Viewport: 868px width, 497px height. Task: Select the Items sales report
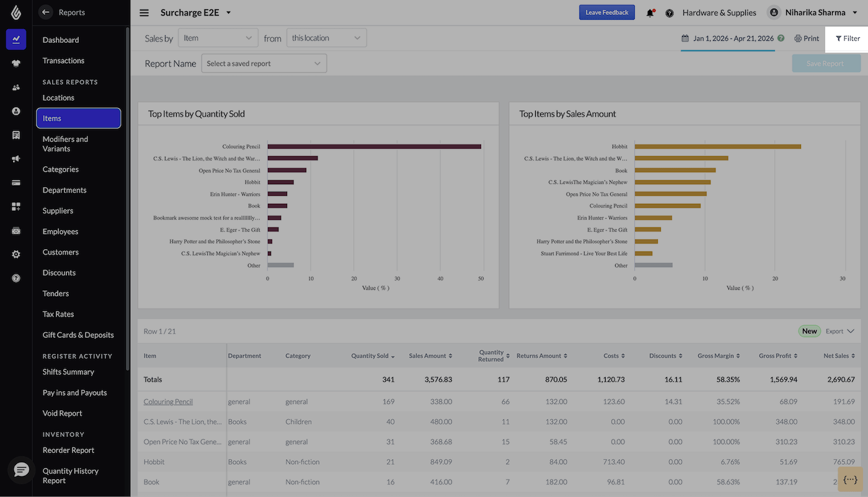(x=79, y=118)
